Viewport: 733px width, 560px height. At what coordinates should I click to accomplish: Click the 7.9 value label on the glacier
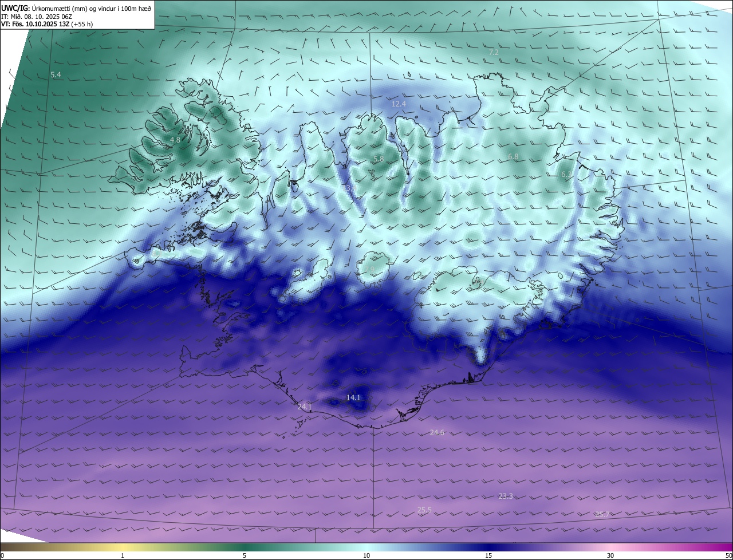click(369, 269)
